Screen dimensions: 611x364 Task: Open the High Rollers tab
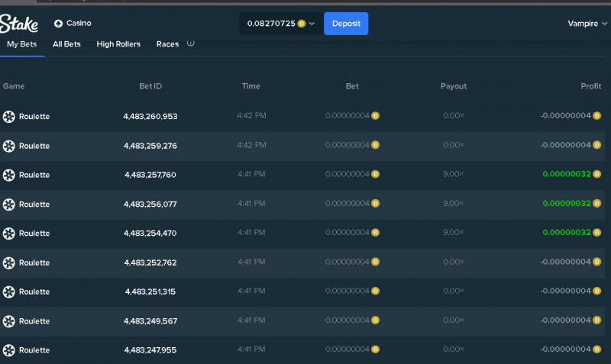tap(118, 44)
